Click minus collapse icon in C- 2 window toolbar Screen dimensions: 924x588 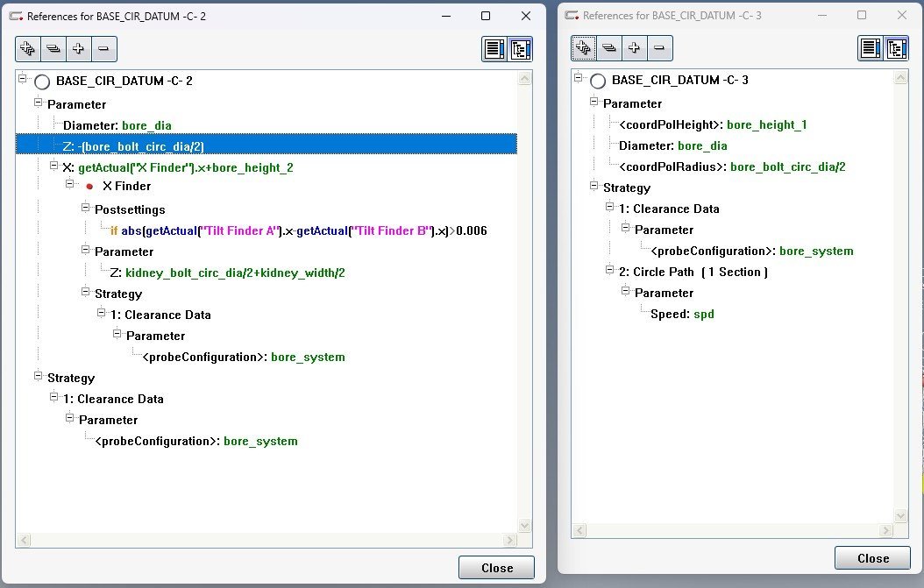point(103,49)
